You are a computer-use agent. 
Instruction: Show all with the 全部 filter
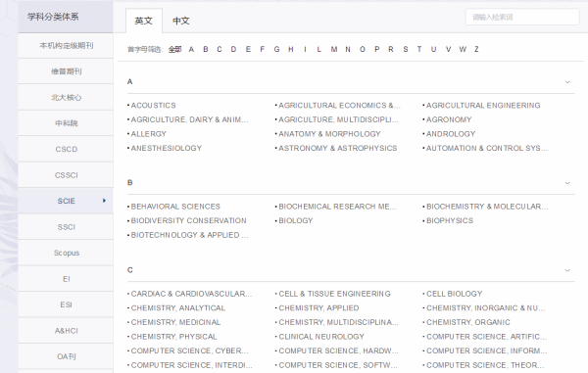(x=175, y=49)
